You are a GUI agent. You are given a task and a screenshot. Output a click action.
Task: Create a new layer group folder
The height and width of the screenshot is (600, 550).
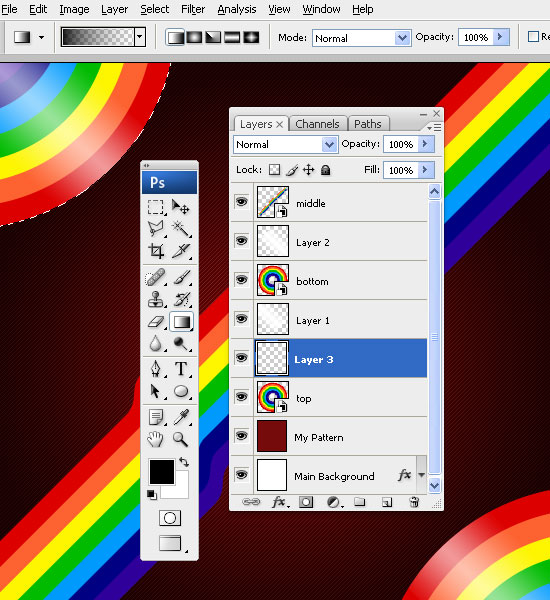[359, 502]
